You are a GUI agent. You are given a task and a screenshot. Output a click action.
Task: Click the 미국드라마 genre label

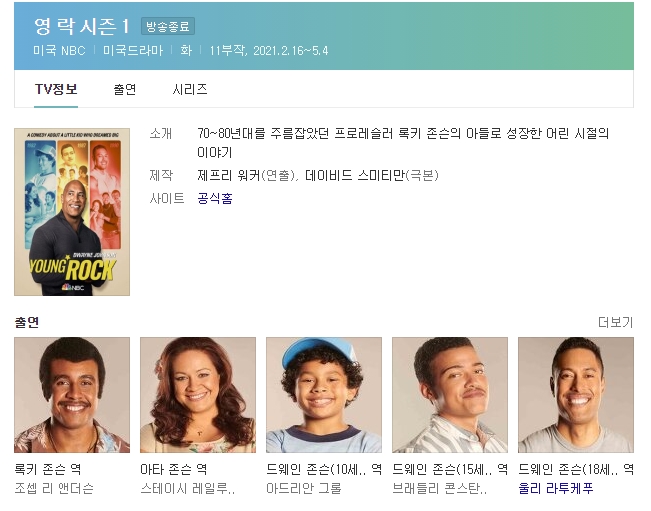coord(133,51)
